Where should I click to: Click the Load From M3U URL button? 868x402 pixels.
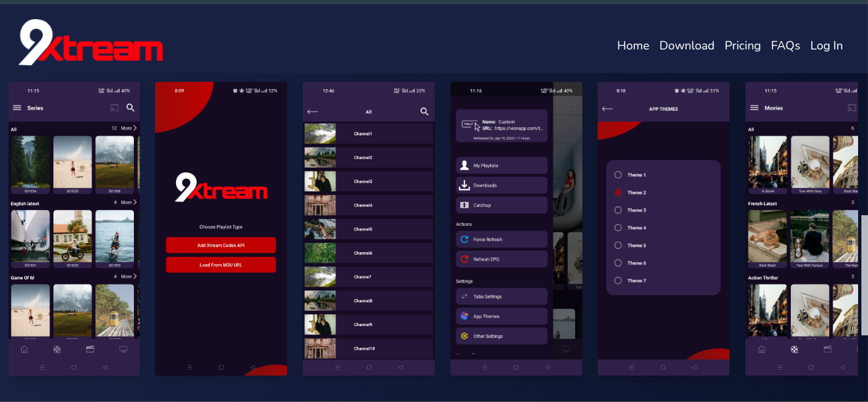(x=221, y=265)
